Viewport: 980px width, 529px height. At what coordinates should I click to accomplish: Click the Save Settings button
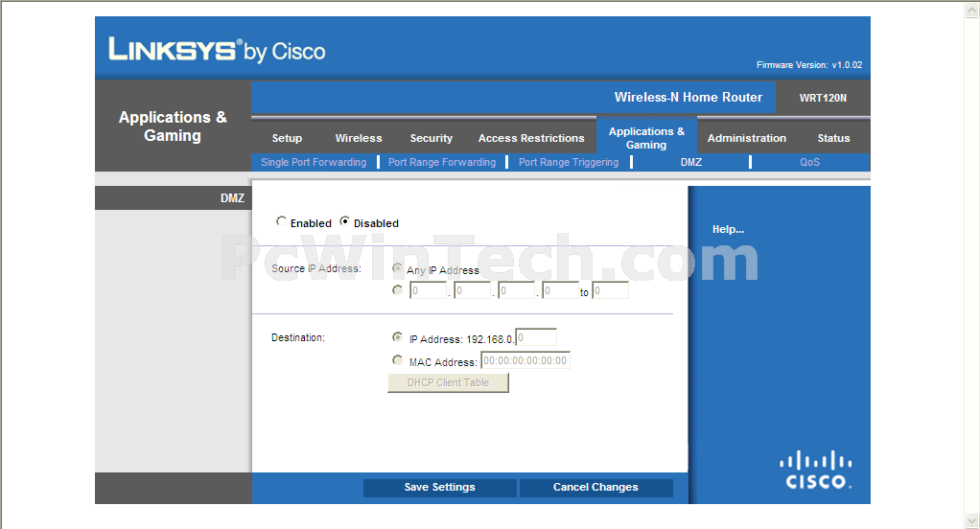tap(439, 487)
